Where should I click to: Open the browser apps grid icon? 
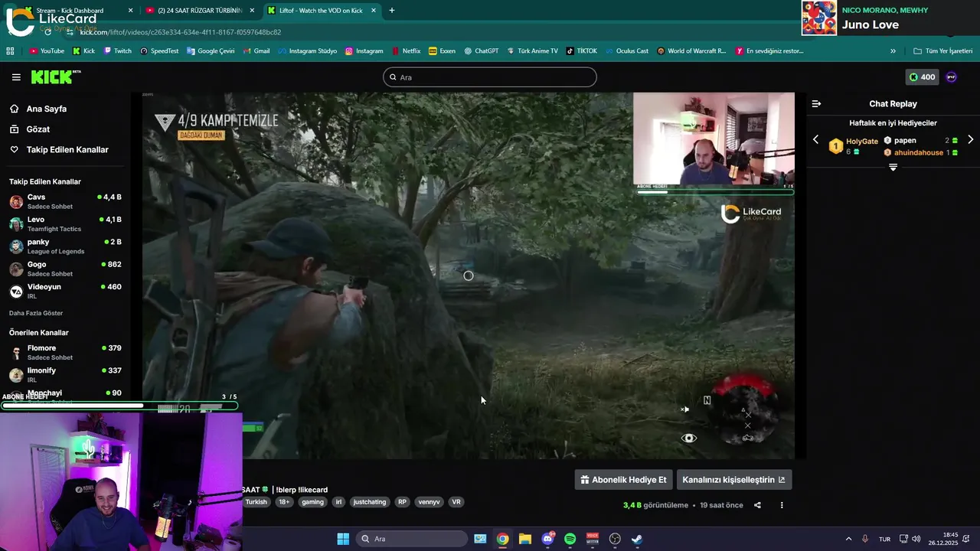(10, 51)
